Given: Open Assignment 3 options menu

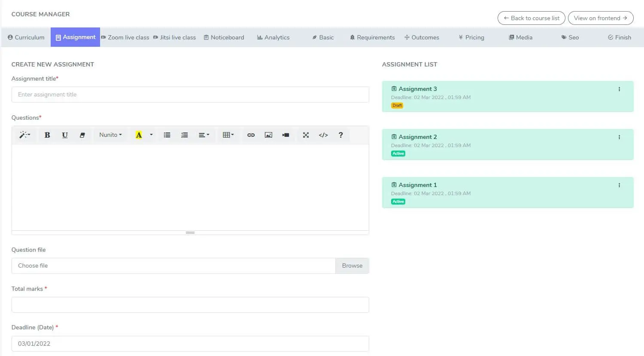Looking at the screenshot, I should [x=619, y=89].
